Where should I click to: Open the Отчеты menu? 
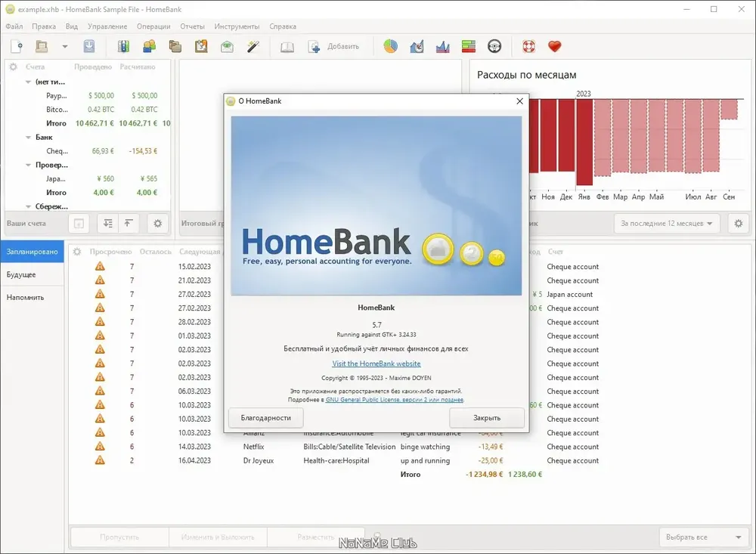coord(192,26)
